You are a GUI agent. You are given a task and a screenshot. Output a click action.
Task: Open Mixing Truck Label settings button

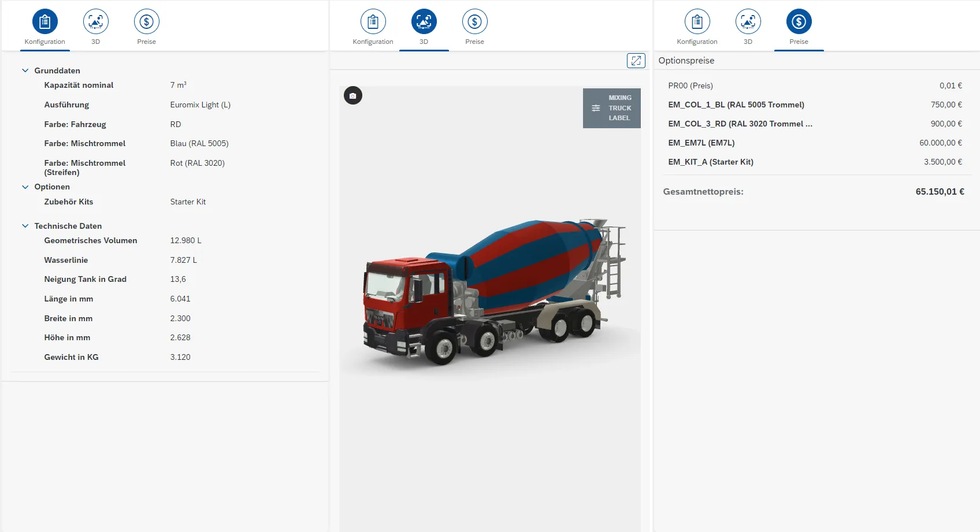[x=611, y=108]
